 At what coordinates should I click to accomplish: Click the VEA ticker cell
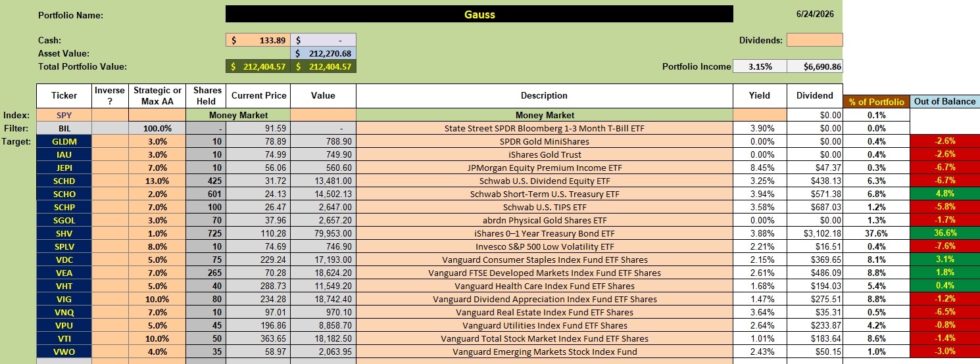click(64, 273)
